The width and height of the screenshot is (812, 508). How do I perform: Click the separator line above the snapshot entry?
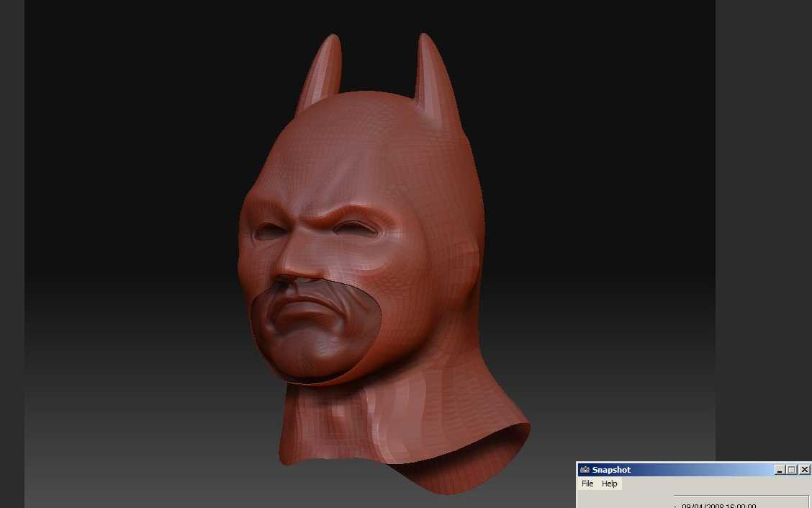(741, 496)
